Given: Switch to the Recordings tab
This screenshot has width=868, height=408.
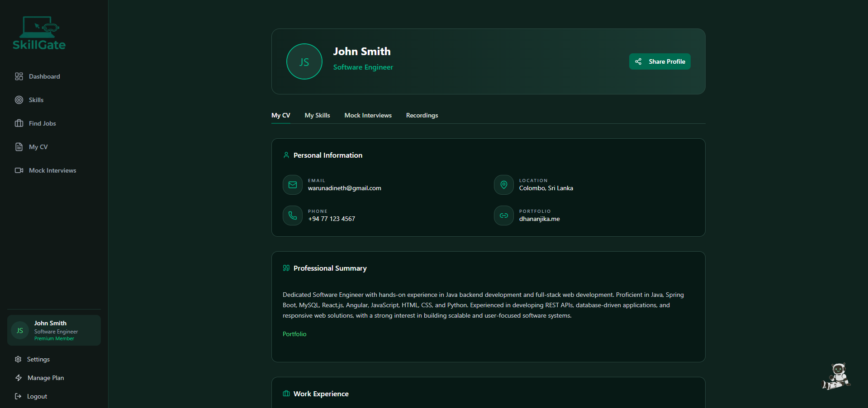Looking at the screenshot, I should pos(422,115).
